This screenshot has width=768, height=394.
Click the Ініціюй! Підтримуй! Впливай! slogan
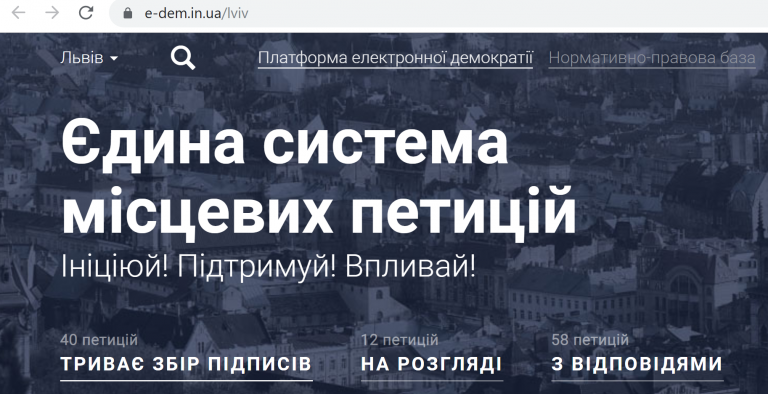268,267
